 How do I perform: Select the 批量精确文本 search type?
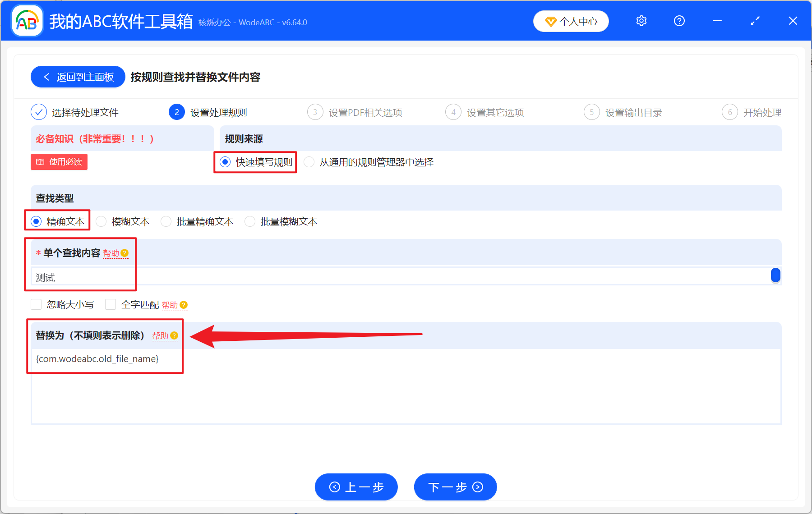166,221
